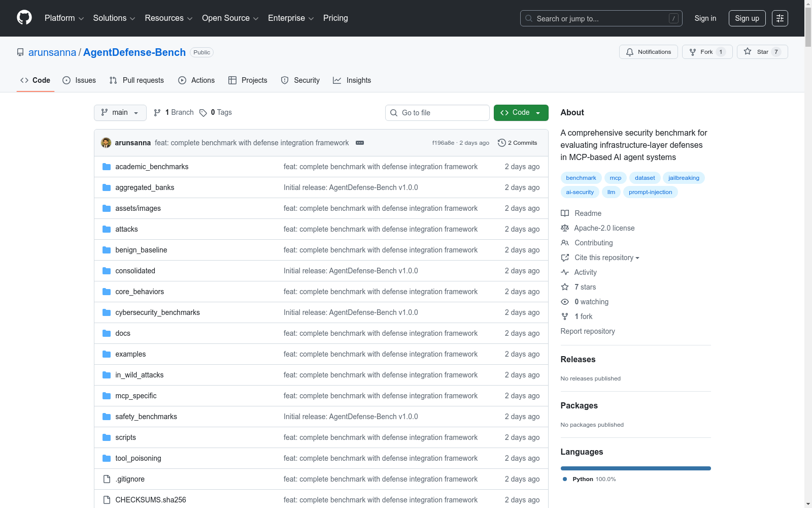Expand the Solutions menu

(x=114, y=18)
